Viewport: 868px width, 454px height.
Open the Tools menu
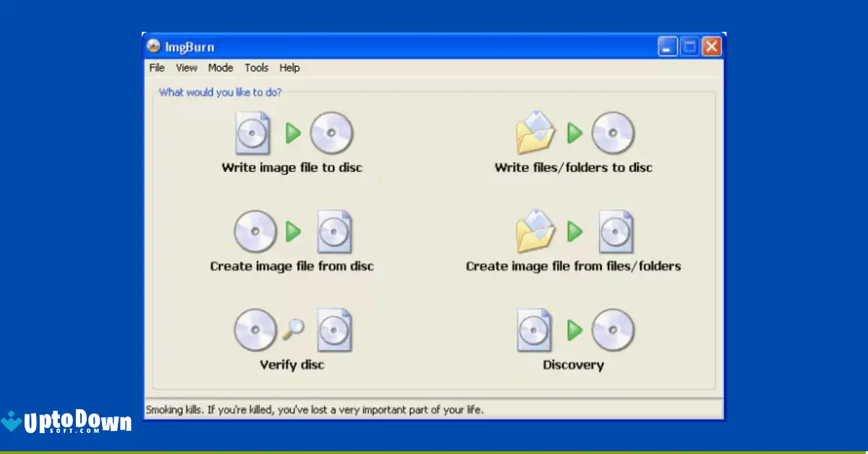256,68
